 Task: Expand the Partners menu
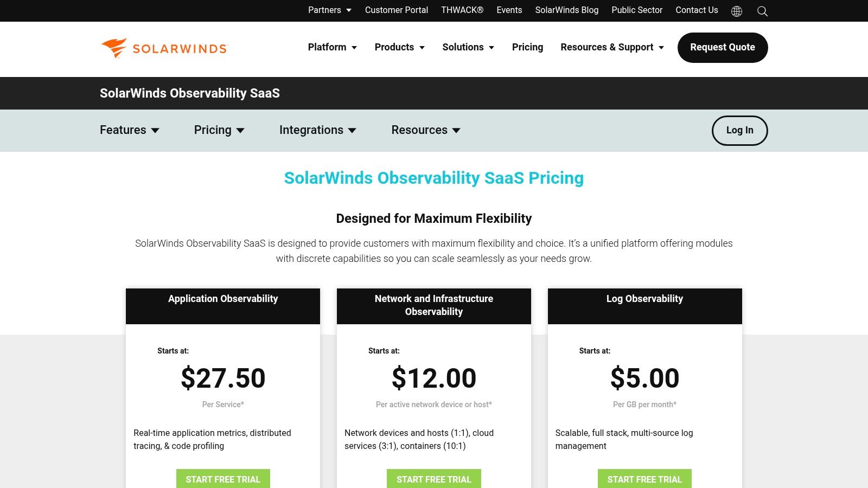pos(329,10)
